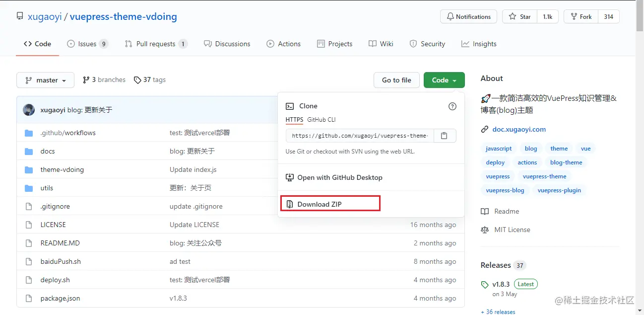The width and height of the screenshot is (644, 315).
Task: Click the .github/workflows folder icon
Action: pos(29,133)
